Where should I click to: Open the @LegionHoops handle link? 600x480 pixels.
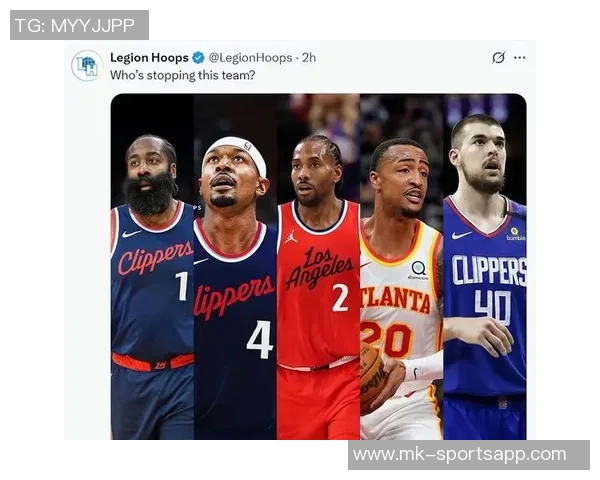(251, 58)
